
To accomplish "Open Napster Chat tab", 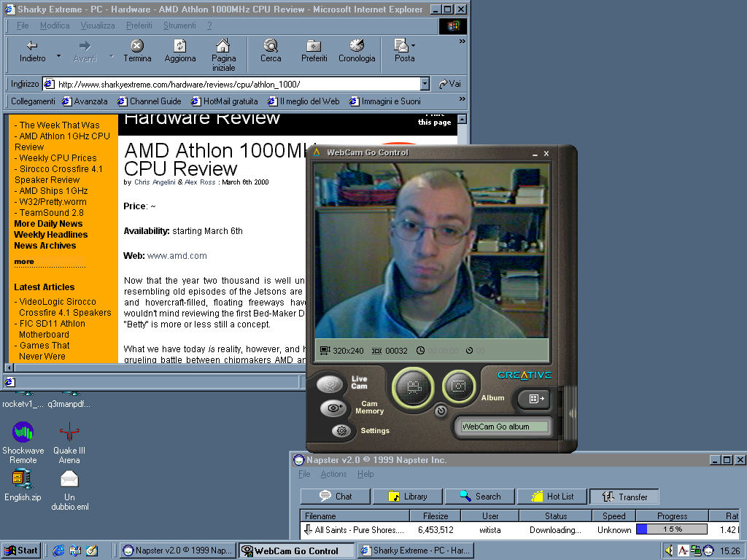I will pyautogui.click(x=336, y=496).
